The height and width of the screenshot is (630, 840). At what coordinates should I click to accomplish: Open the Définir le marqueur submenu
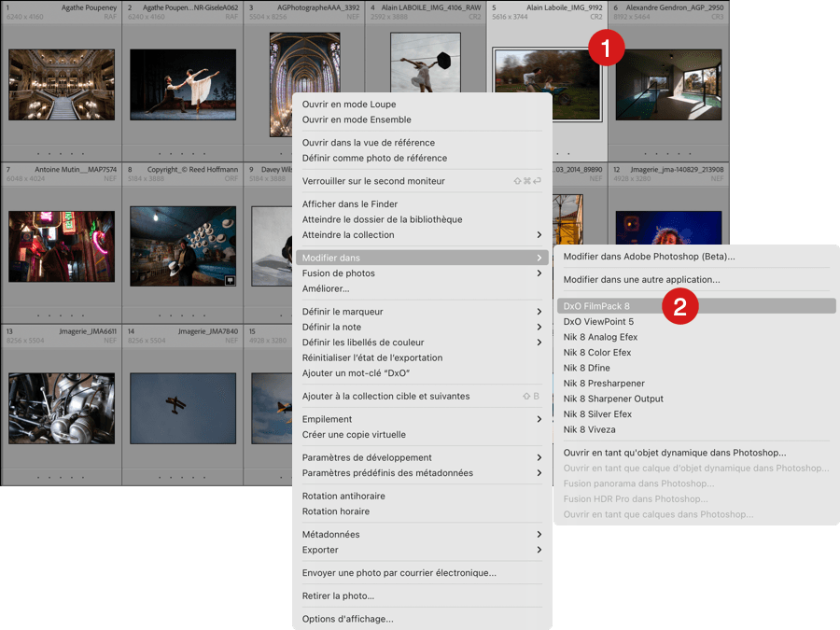[343, 312]
